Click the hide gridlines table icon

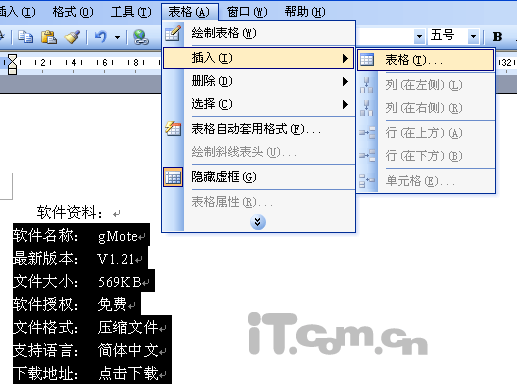point(173,177)
